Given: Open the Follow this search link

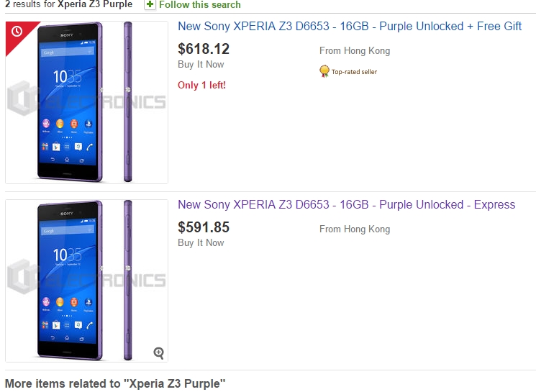Looking at the screenshot, I should [x=199, y=4].
